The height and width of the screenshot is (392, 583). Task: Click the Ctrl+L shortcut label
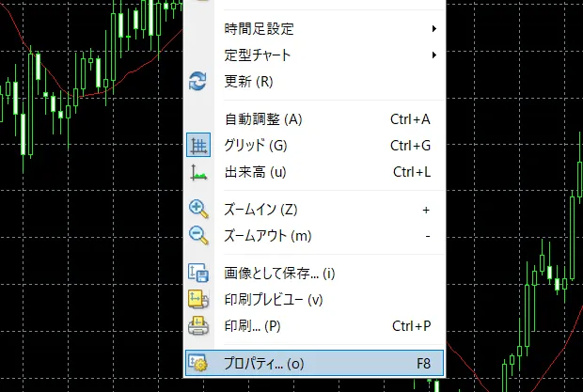(412, 172)
